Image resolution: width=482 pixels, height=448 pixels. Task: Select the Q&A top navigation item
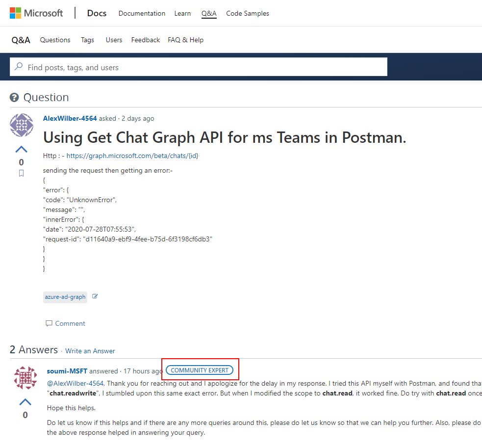point(209,14)
